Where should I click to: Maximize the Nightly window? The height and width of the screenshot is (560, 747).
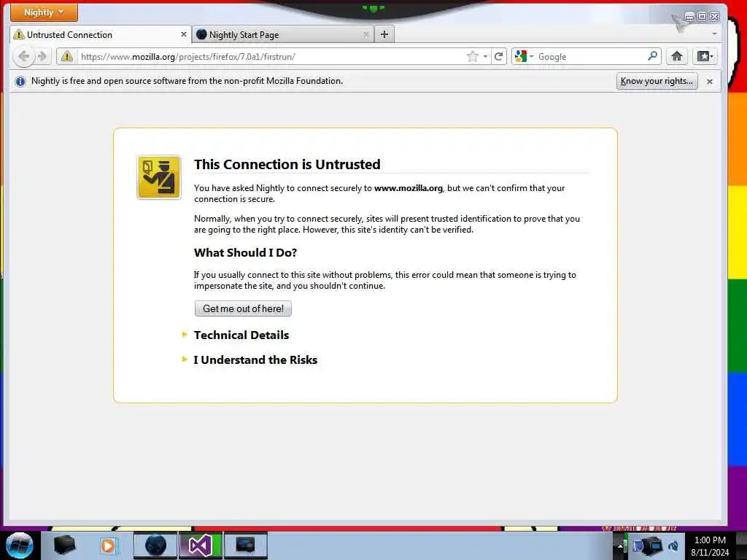tap(702, 17)
